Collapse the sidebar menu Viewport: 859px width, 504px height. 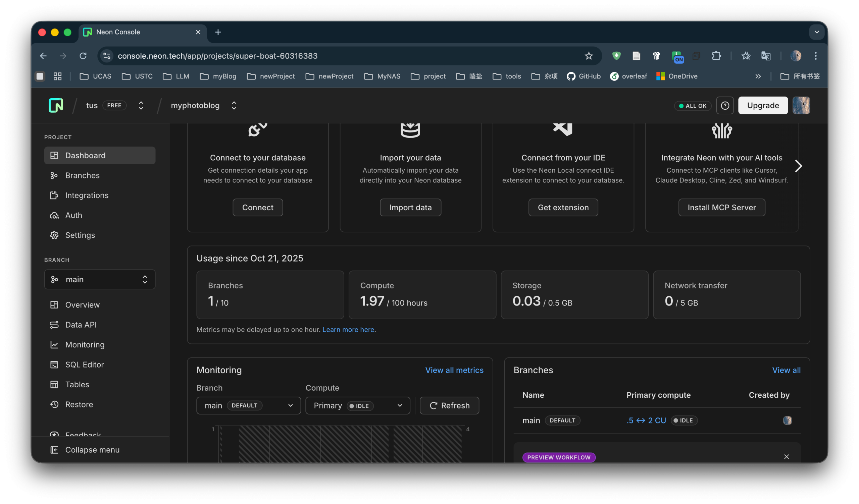point(92,450)
